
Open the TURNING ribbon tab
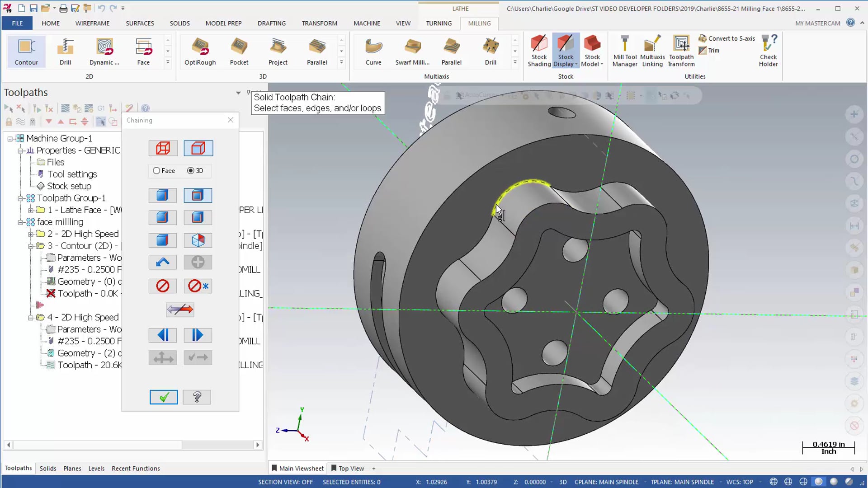(439, 23)
